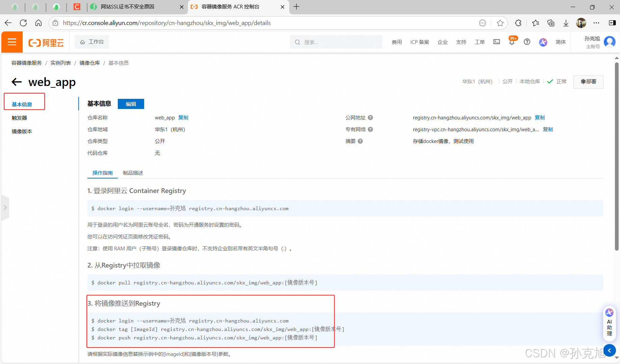Navigate to 容器镜像服务 breadcrumb
Screen dimensions: 620x364
(x=27, y=63)
